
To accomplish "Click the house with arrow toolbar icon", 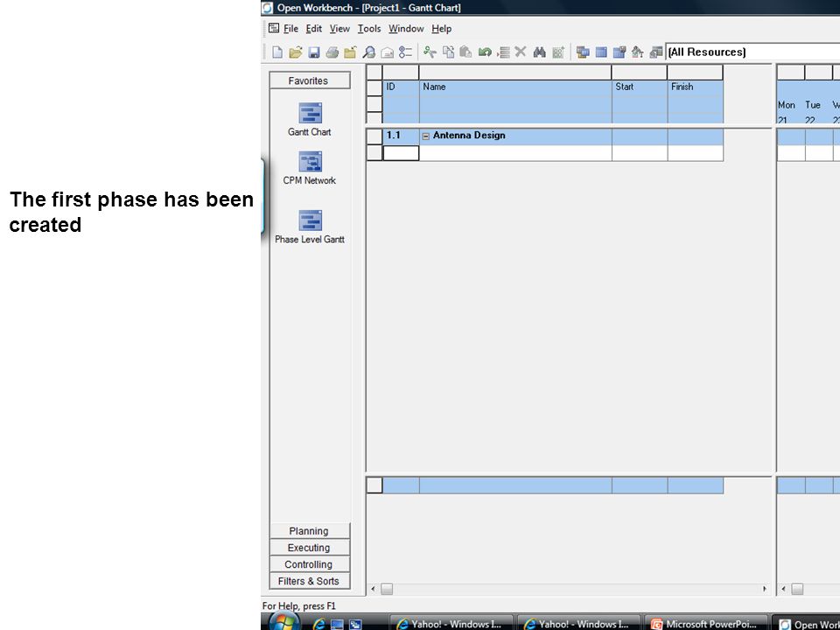I will 638,52.
